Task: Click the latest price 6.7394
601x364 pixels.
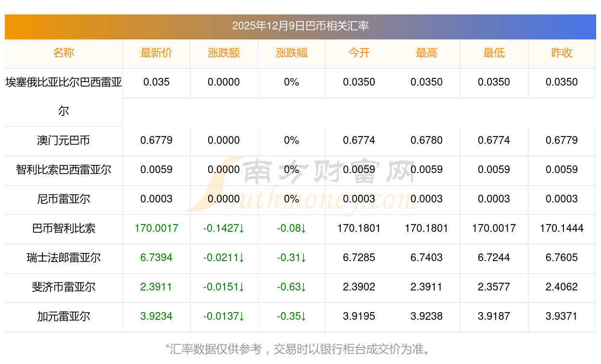Action: [x=156, y=258]
